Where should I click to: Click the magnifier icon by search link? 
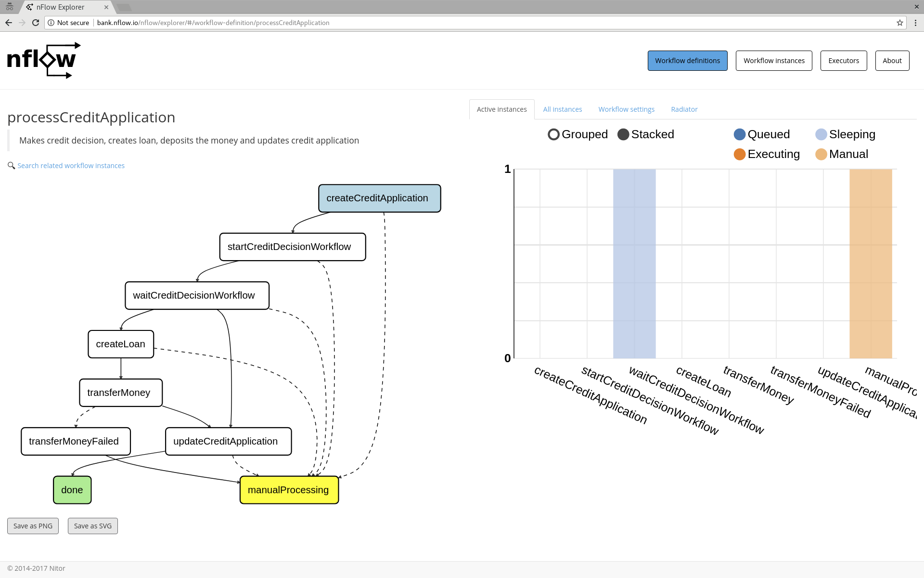pos(11,166)
